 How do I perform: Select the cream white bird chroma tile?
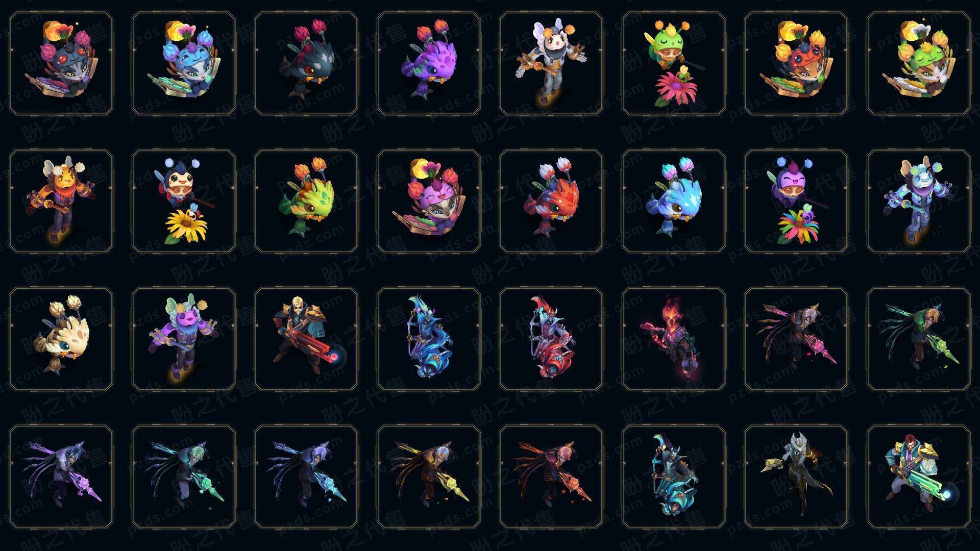pos(61,339)
